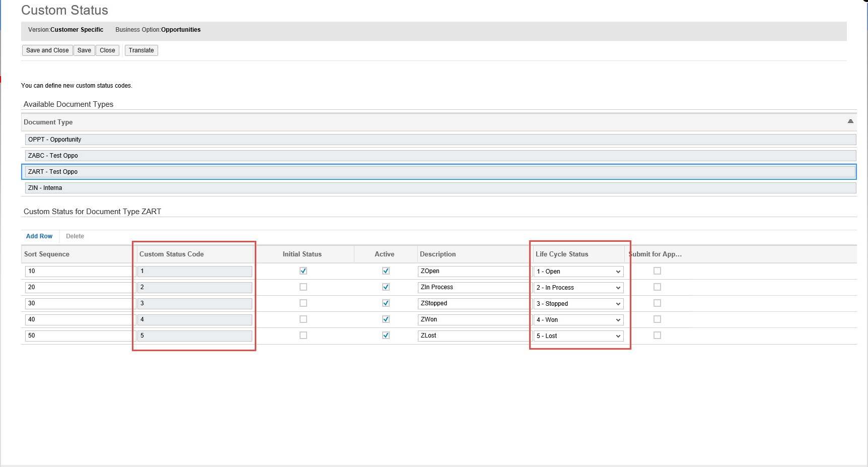Toggle Active checkbox for ZLost
Viewport: 868px width, 467px height.
pyautogui.click(x=386, y=336)
